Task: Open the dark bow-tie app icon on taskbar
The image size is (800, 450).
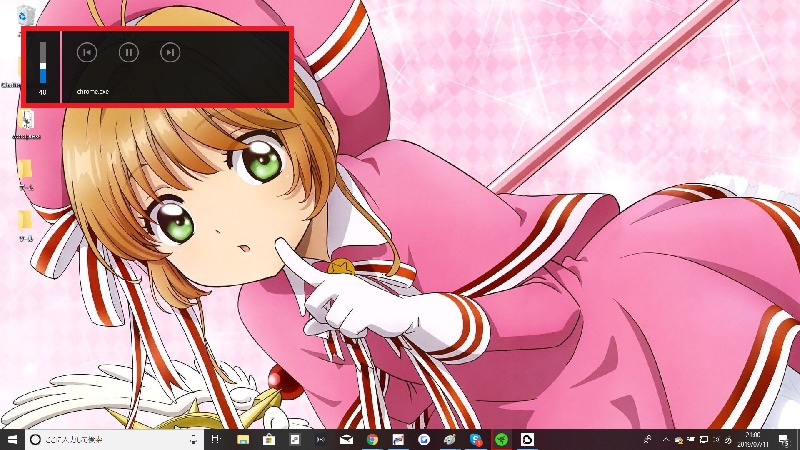Action: pos(320,439)
